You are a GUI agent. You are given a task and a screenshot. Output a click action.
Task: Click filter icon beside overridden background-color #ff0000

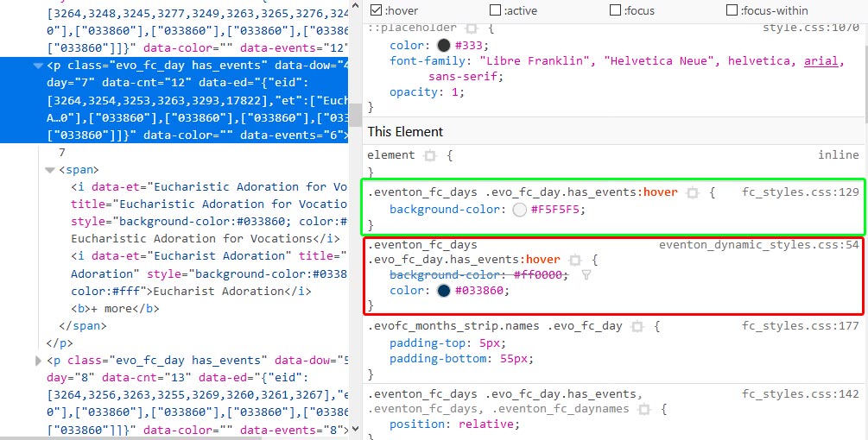tap(586, 275)
